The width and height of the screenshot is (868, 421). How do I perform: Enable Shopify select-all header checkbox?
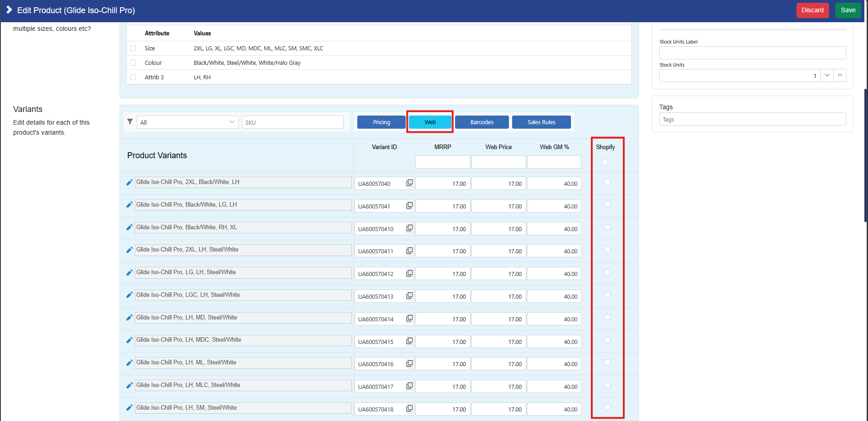pos(605,162)
